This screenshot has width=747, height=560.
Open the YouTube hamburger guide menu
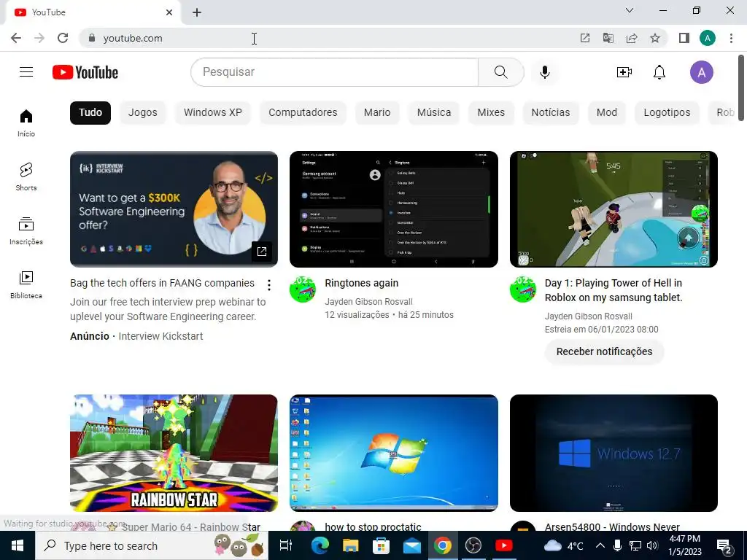point(26,72)
